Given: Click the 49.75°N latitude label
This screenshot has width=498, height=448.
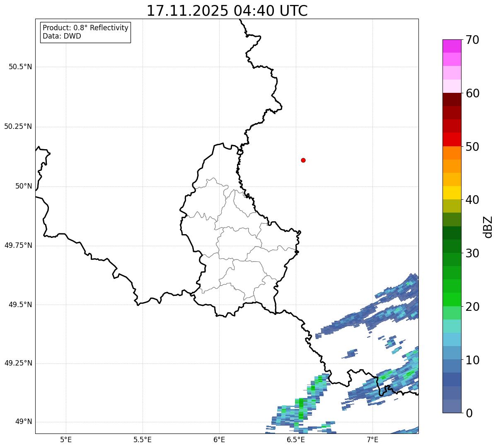Looking at the screenshot, I should (x=18, y=245).
